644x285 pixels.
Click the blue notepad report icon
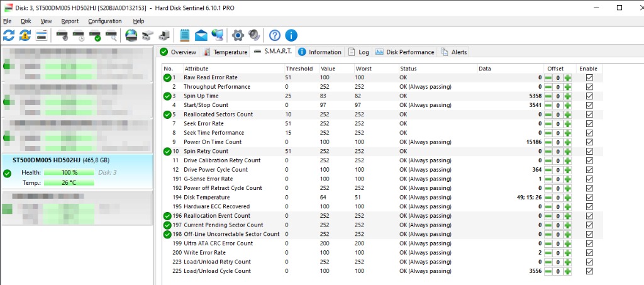click(185, 35)
